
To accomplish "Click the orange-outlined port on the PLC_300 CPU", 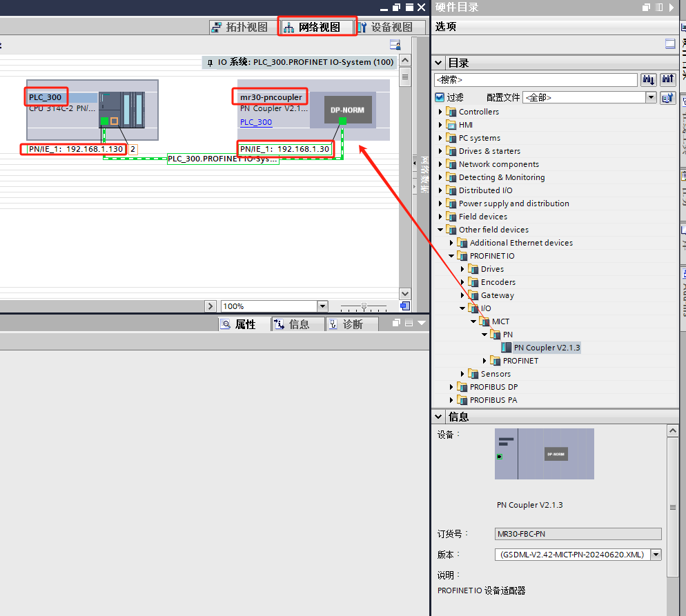I will [114, 121].
